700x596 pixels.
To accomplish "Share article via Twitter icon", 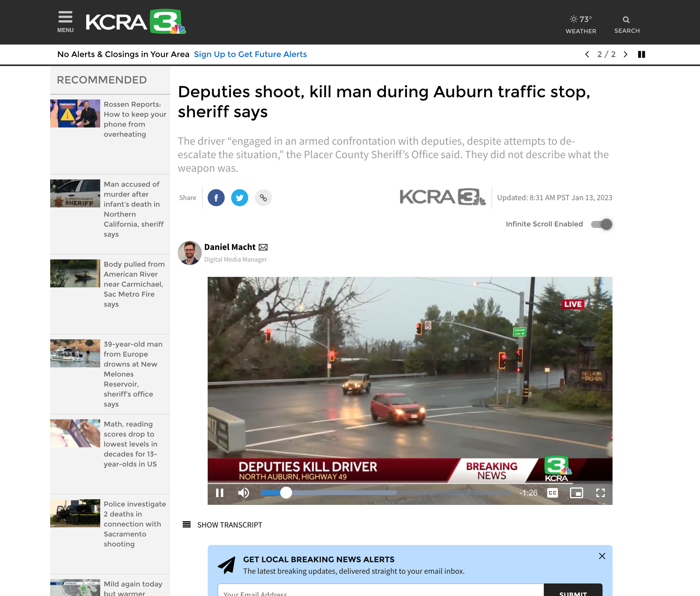I will 239,198.
